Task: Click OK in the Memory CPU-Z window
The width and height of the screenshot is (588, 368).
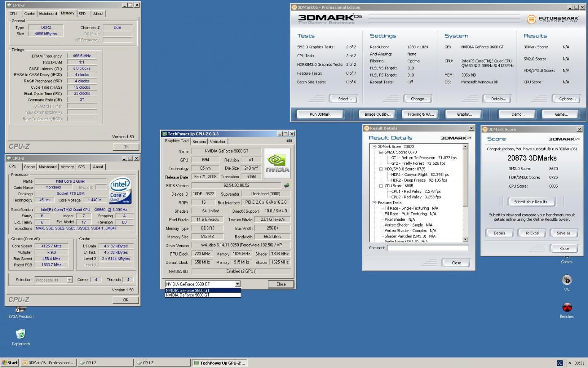Action: coord(126,147)
